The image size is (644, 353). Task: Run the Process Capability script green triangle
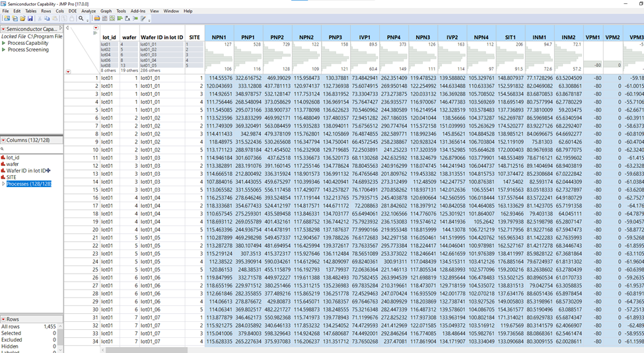click(x=4, y=43)
